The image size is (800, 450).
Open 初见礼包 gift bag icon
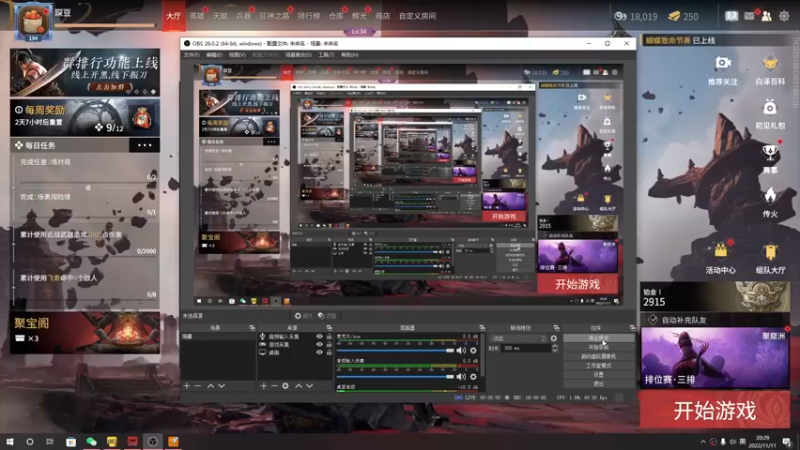[770, 108]
